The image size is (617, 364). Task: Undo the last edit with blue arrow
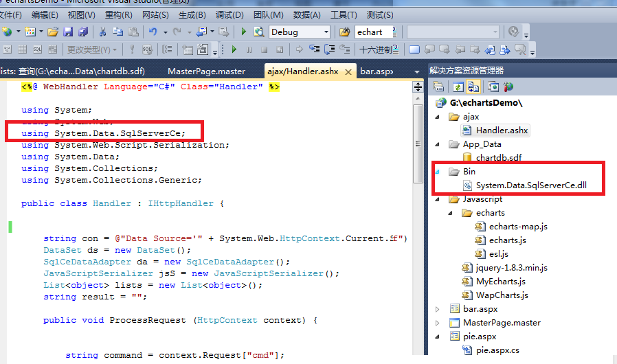click(153, 32)
